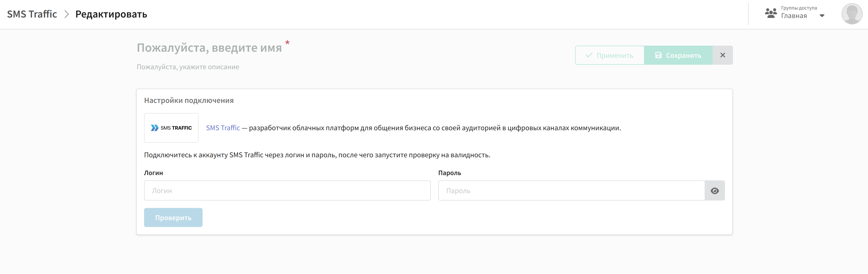Click the SMS Traffic breadcrumb
Screen dimensions: 868x274
click(x=32, y=14)
